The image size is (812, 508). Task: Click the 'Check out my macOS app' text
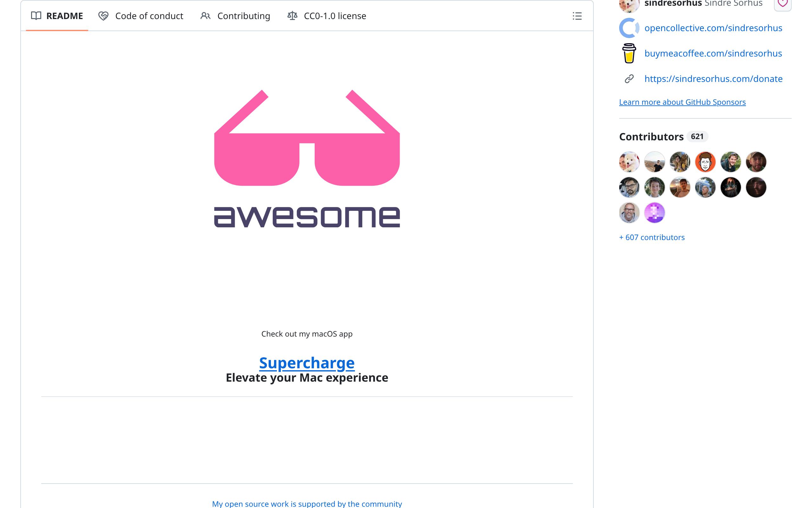point(307,334)
